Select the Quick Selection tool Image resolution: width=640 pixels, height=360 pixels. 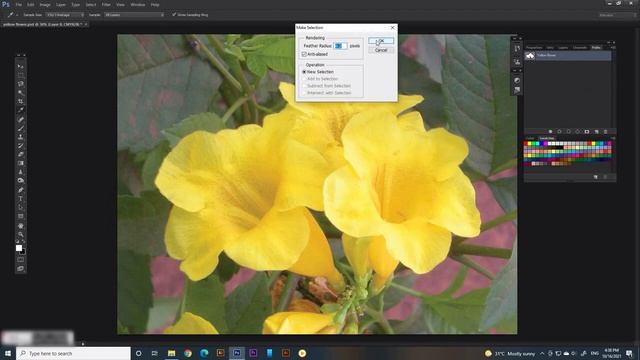20,93
